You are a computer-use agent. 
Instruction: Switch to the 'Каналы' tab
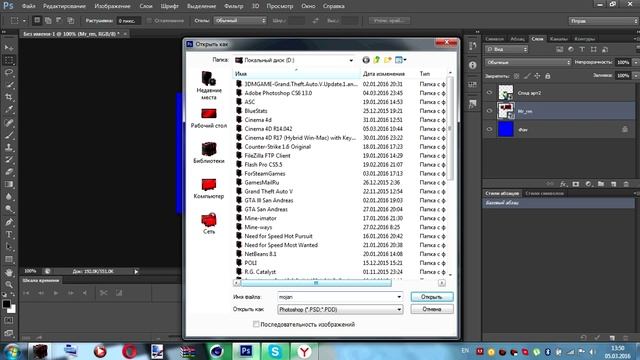(558, 39)
